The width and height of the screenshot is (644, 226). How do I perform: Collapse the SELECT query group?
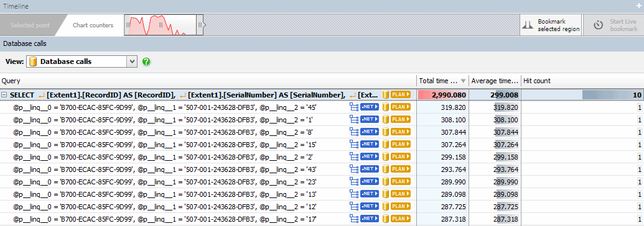[4, 95]
